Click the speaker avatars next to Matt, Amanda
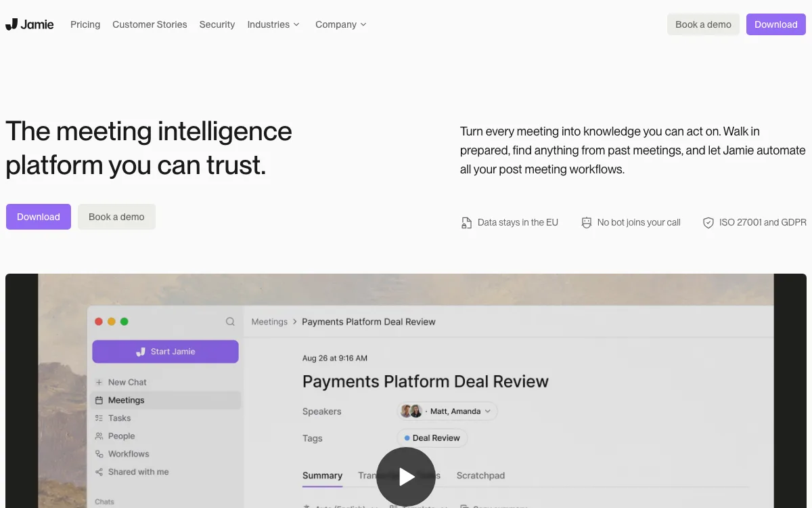This screenshot has width=812, height=508. pos(411,411)
